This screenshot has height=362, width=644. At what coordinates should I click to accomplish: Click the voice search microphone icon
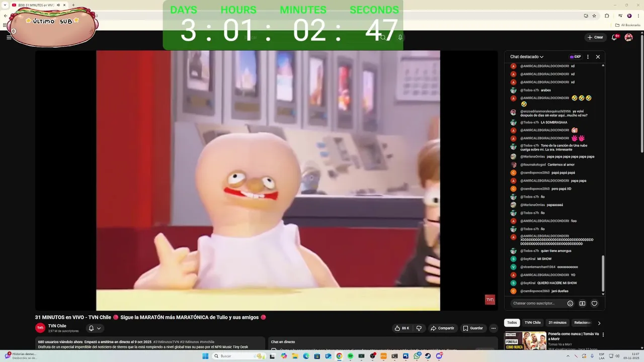click(x=400, y=37)
